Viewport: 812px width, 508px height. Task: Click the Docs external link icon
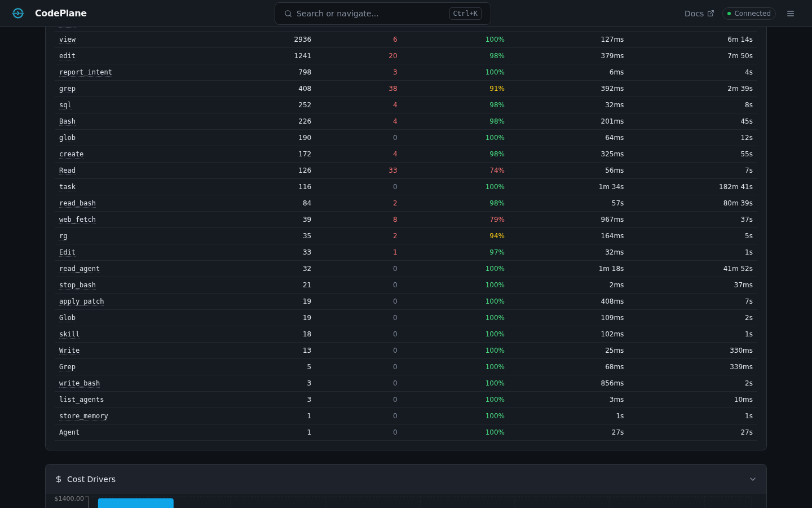(x=710, y=14)
